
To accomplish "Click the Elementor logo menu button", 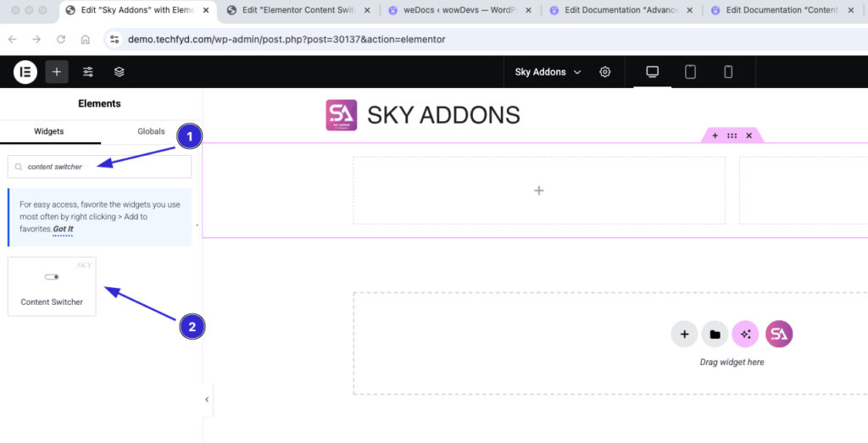I will pos(25,72).
